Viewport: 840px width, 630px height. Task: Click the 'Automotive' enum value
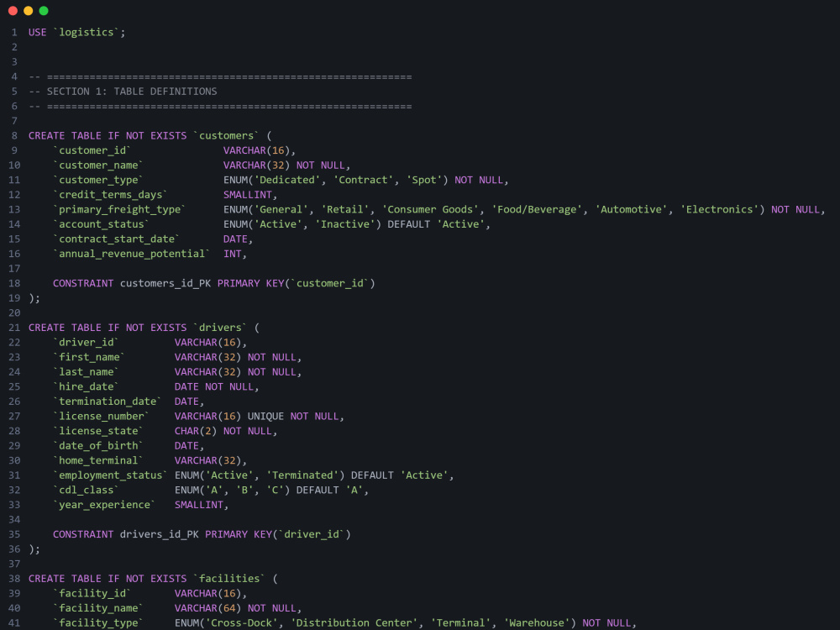coord(631,209)
